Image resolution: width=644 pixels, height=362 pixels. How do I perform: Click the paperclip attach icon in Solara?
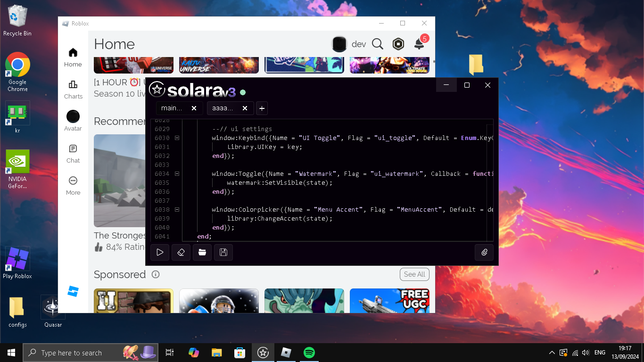click(484, 252)
